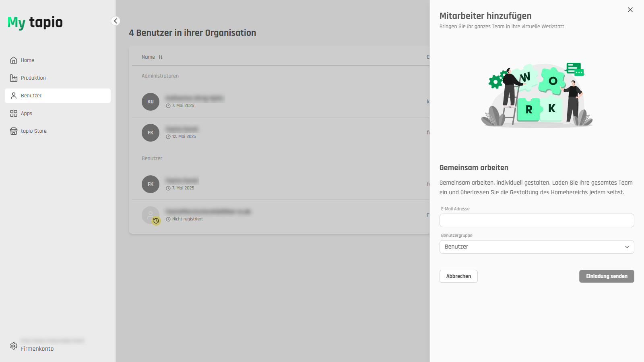Click Einladung senden button
Screen dimensions: 644x362
pyautogui.click(x=607, y=276)
